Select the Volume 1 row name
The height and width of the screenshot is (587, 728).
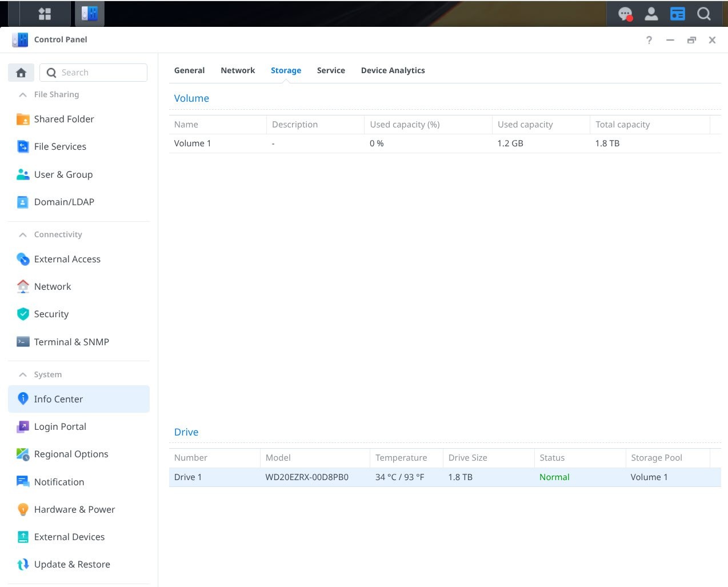193,143
